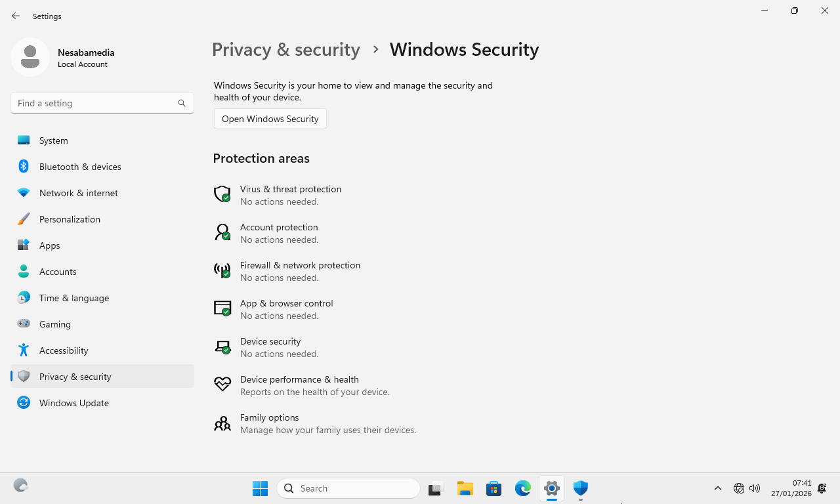This screenshot has width=840, height=504.
Task: Click the Account protection person icon
Action: click(x=222, y=232)
